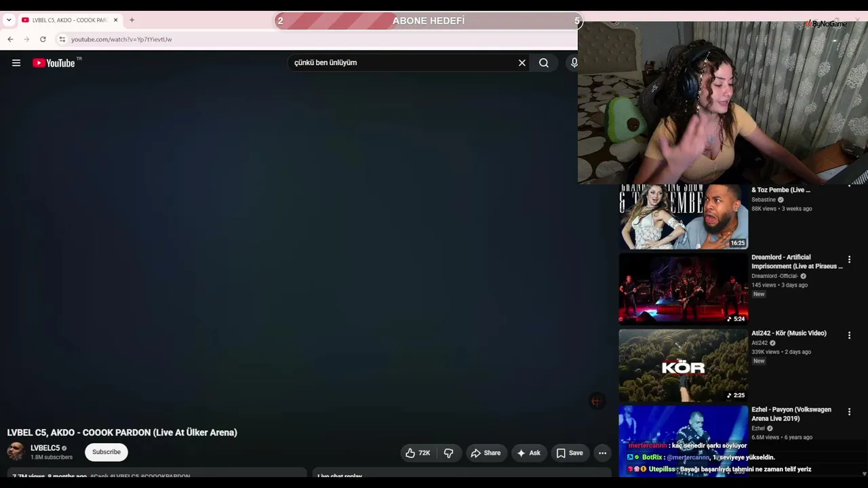868x488 pixels.
Task: Open a new browser tab
Action: pyautogui.click(x=132, y=20)
